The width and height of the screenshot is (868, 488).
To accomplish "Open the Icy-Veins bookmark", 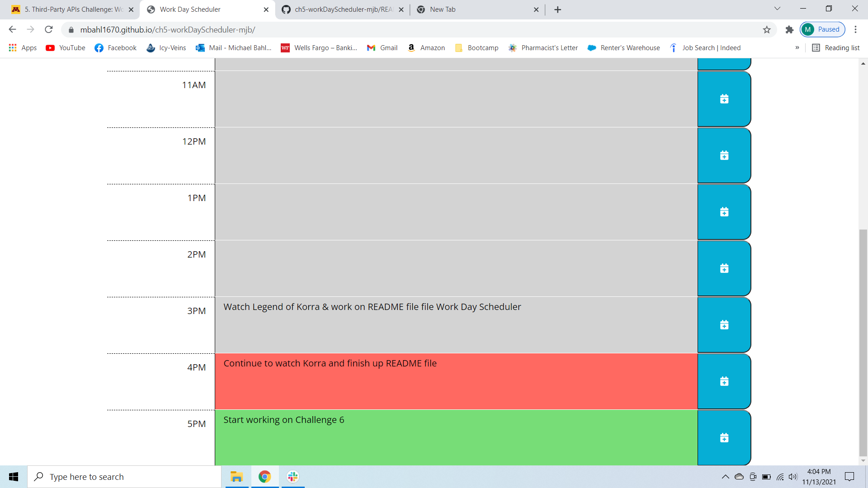I will pyautogui.click(x=166, y=48).
